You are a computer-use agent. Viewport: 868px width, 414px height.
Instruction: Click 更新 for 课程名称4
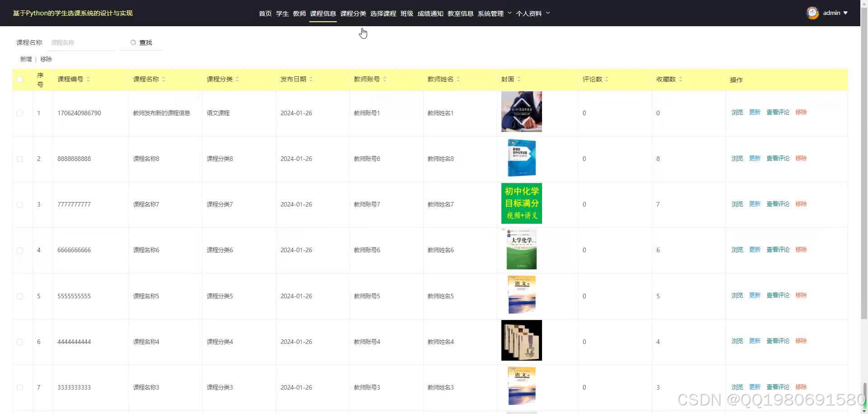pos(755,341)
